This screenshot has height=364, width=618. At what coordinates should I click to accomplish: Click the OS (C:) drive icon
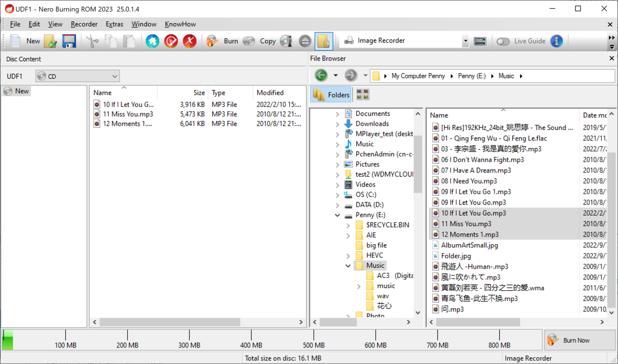tap(348, 195)
